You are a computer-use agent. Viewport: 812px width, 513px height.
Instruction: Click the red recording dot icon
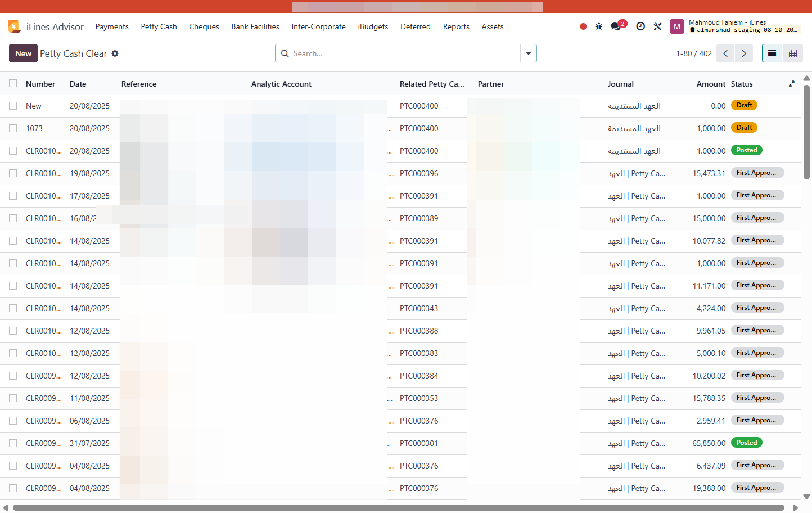coord(583,26)
